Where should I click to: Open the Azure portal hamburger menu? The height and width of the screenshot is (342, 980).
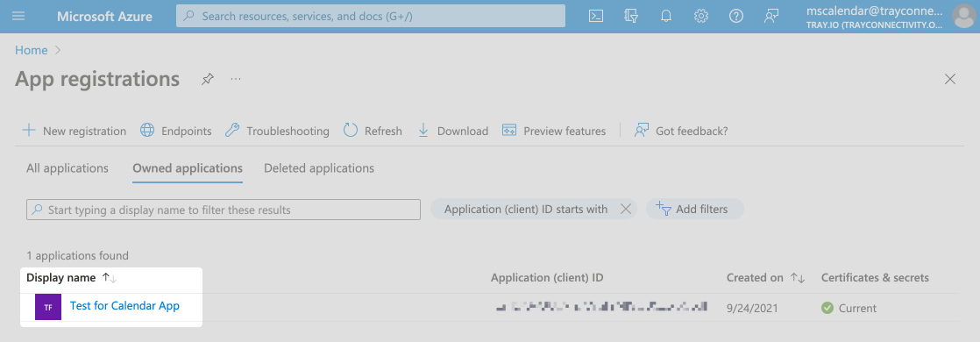[x=18, y=17]
